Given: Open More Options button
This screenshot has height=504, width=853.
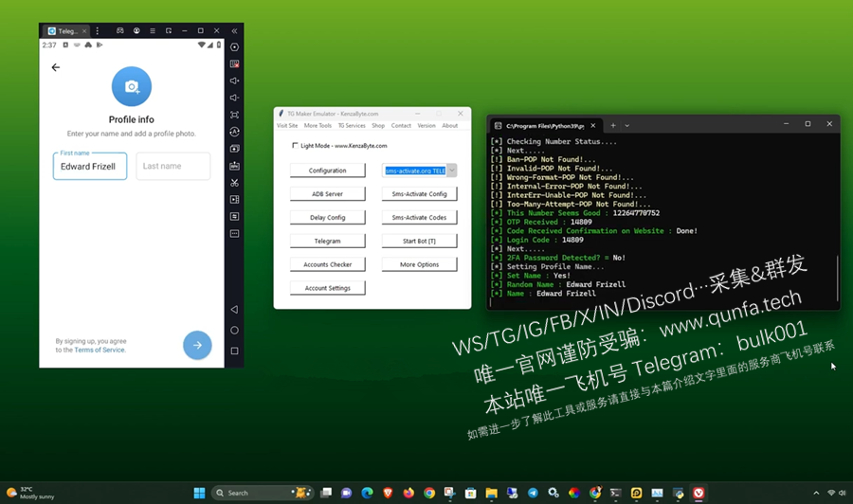Looking at the screenshot, I should click(420, 264).
